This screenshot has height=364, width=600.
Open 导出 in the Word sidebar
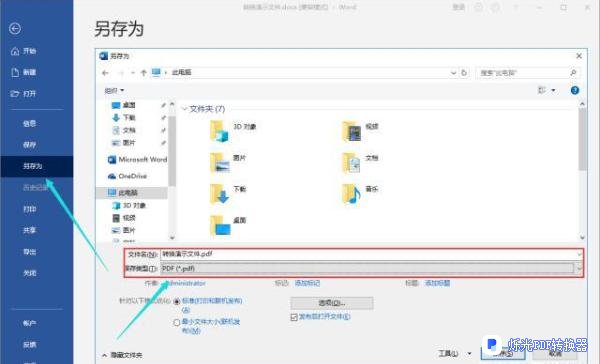point(29,252)
